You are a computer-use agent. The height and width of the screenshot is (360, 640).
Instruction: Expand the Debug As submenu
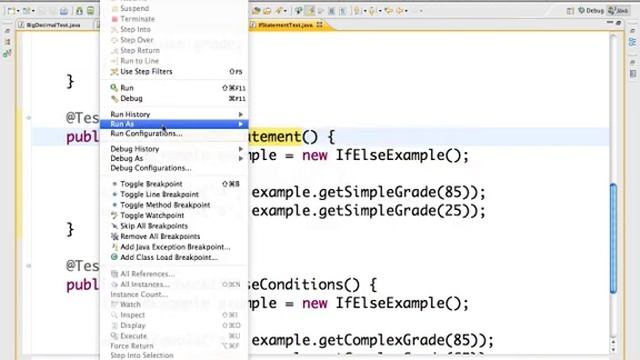point(174,158)
